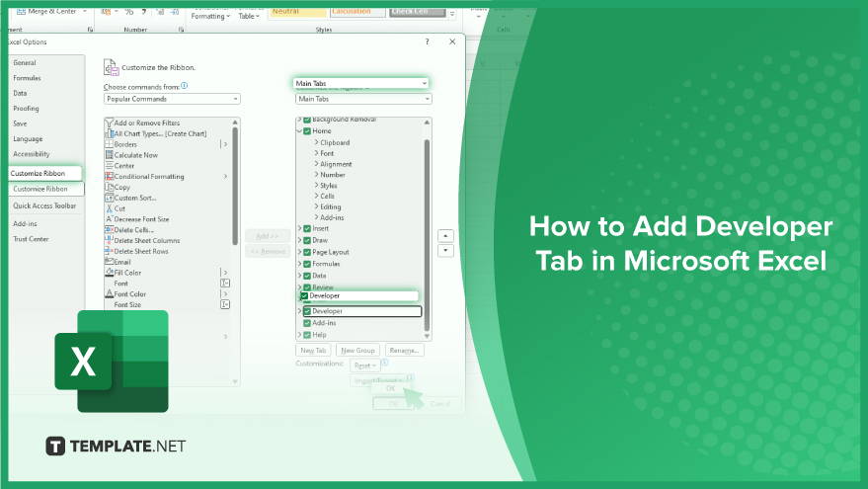Image resolution: width=868 pixels, height=489 pixels.
Task: Toggle the Page Layout tab checkbox
Action: click(x=307, y=252)
